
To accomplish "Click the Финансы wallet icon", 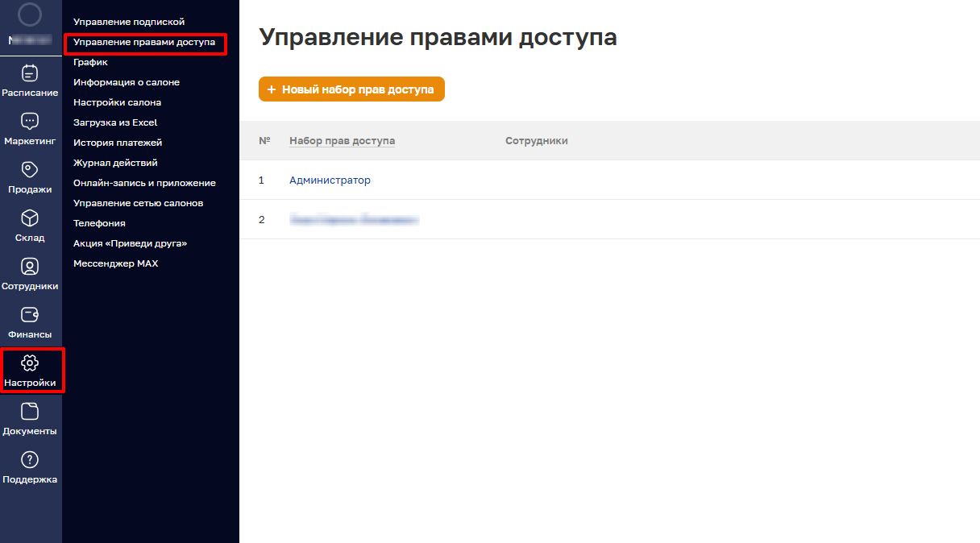I will (x=30, y=315).
